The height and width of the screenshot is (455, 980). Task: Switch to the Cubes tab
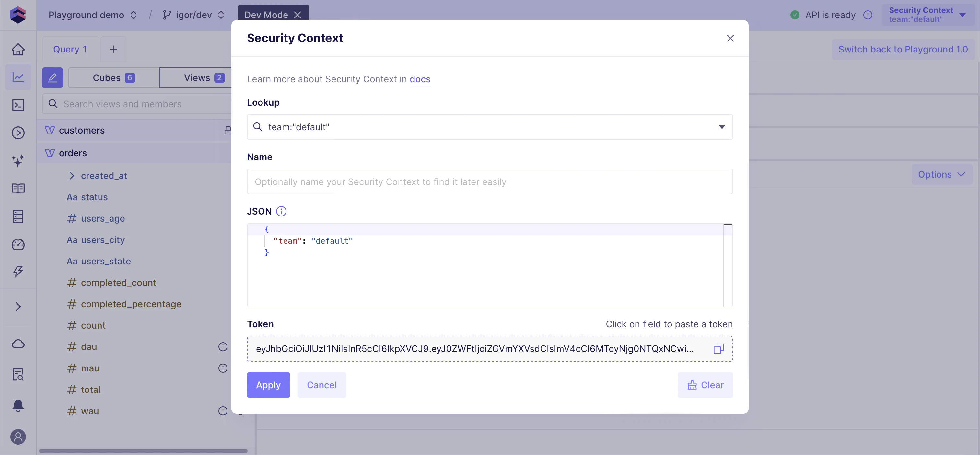point(113,77)
